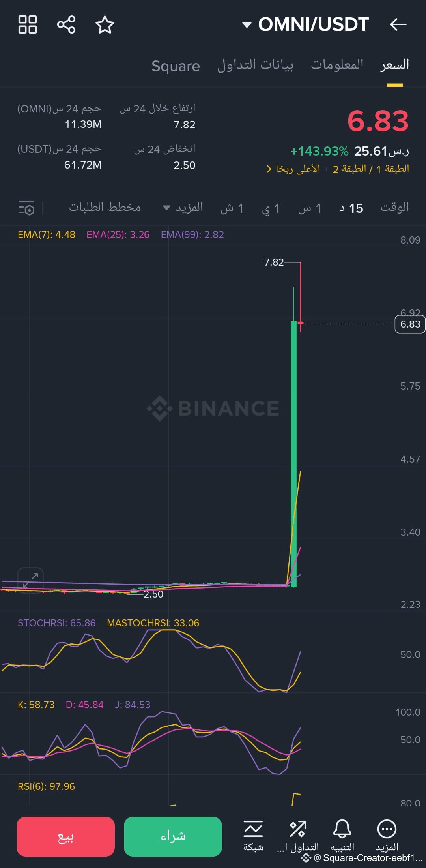Tap the 2.50 low marker on chart
The height and width of the screenshot is (868, 426).
(153, 594)
